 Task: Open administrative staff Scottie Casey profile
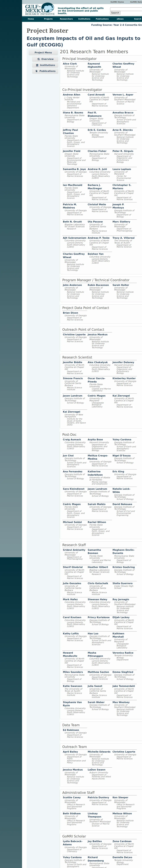point(71,798)
